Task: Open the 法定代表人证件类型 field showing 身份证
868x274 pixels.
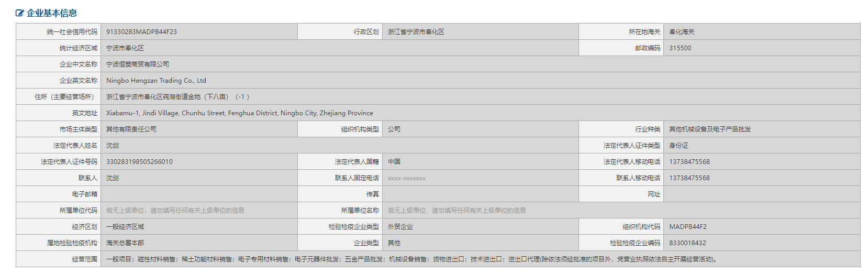Action: click(x=761, y=146)
